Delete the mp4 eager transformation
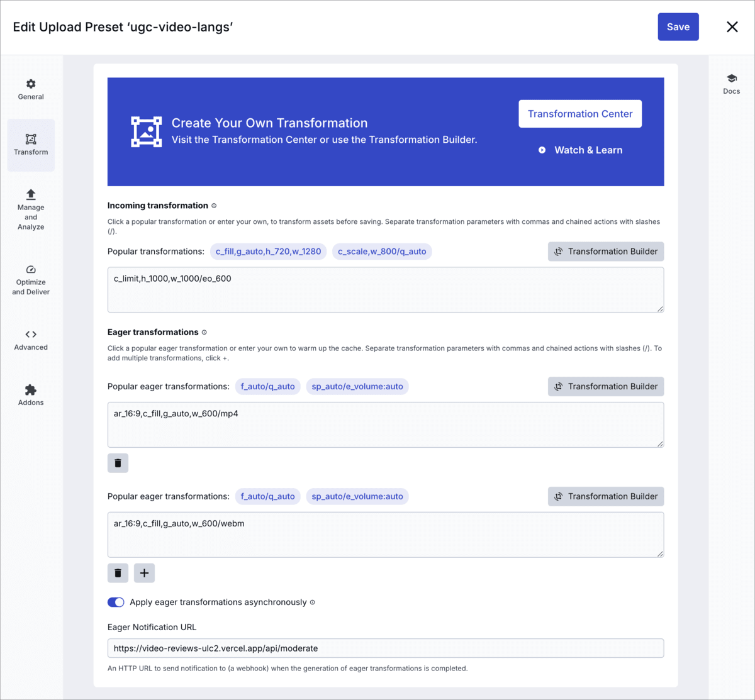Screen dimensions: 755x700 pos(118,463)
